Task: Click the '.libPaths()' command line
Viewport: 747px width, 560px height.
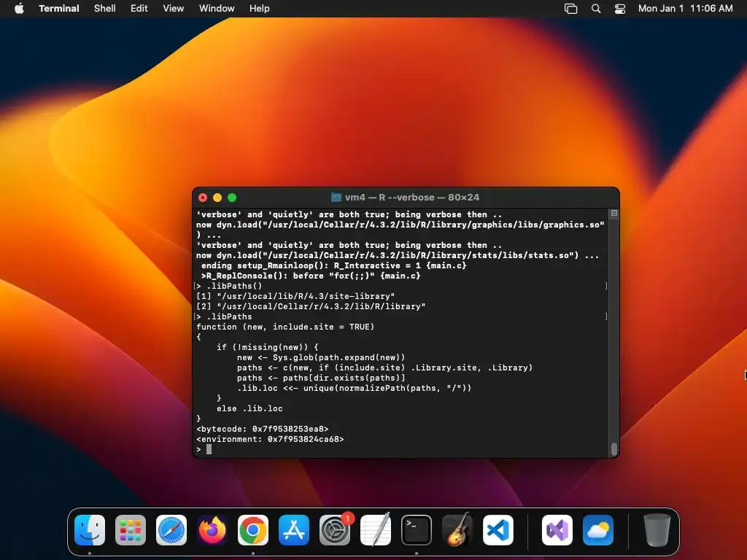Action: [234, 286]
